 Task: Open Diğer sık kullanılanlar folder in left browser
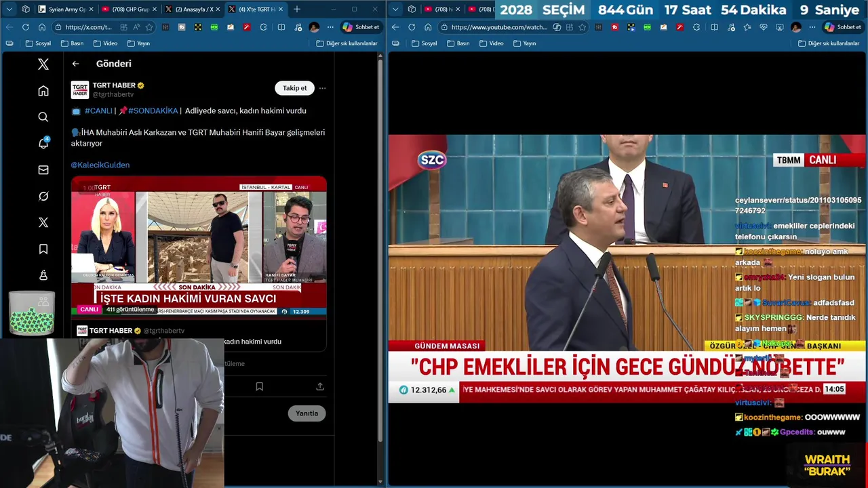[x=347, y=43]
